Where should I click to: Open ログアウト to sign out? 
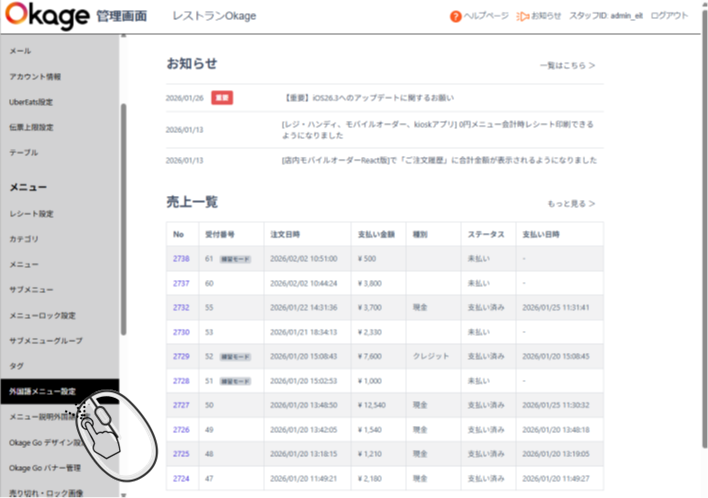pos(669,16)
